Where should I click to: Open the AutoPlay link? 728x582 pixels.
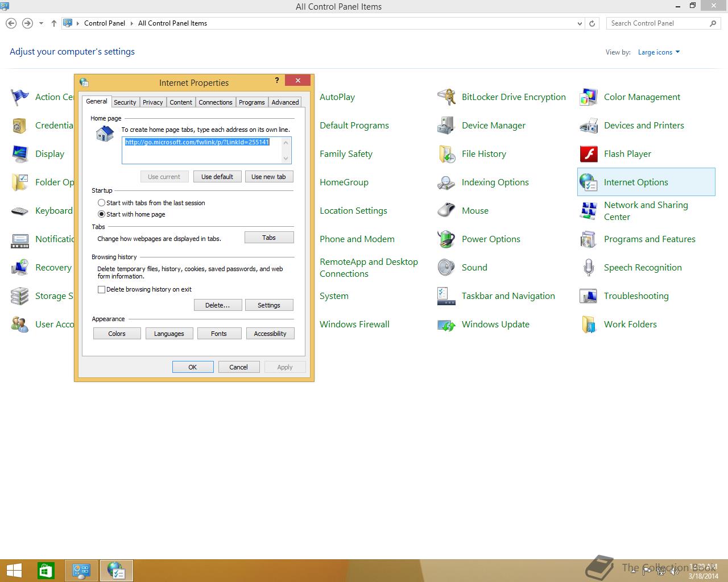[x=337, y=97]
